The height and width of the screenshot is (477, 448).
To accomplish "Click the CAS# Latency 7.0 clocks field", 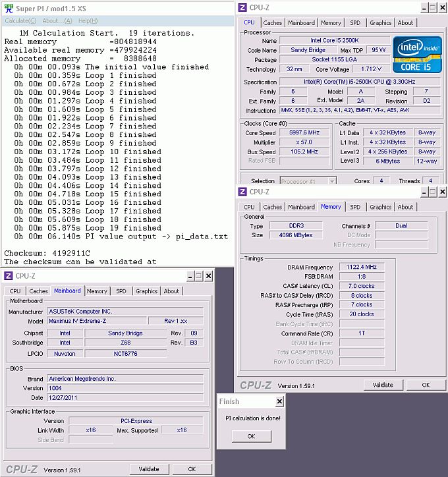I will pos(361,286).
